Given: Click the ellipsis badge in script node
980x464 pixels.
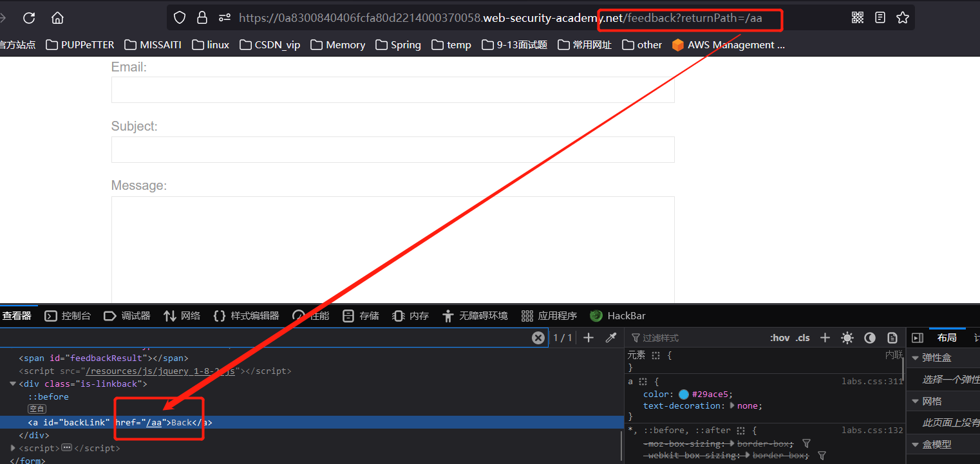Looking at the screenshot, I should [67, 448].
